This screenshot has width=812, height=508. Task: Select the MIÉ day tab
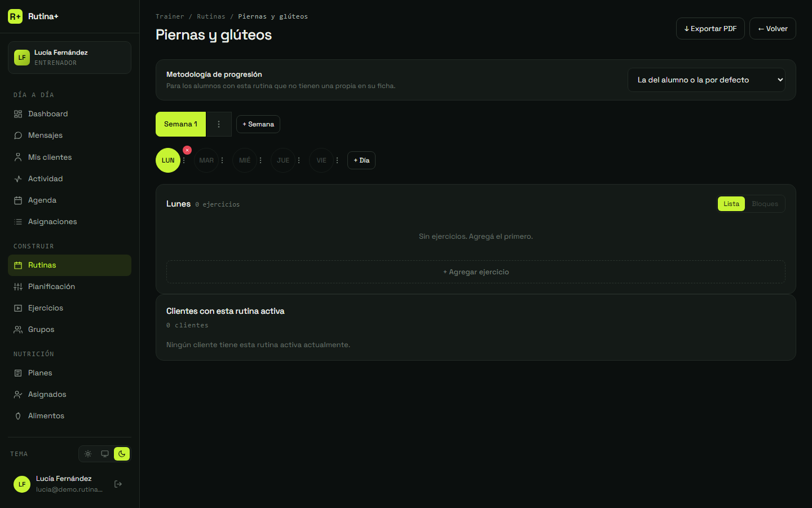coord(245,160)
